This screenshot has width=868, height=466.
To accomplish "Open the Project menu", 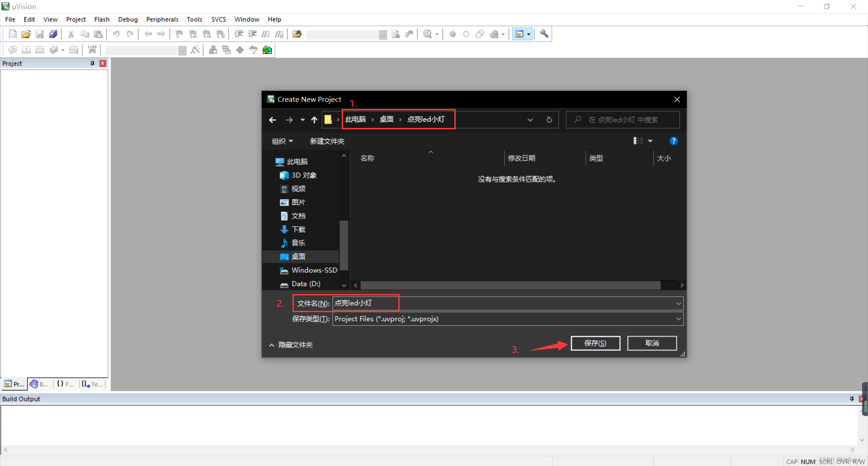I will 76,19.
